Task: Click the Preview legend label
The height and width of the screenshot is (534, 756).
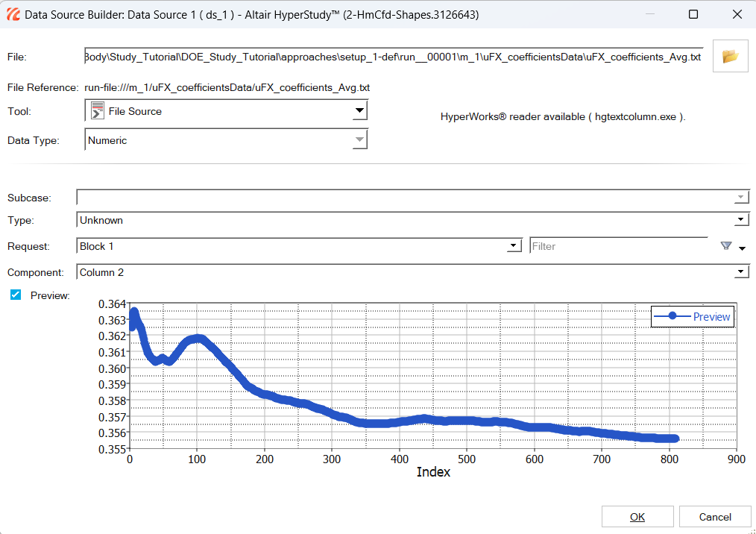Action: point(711,316)
